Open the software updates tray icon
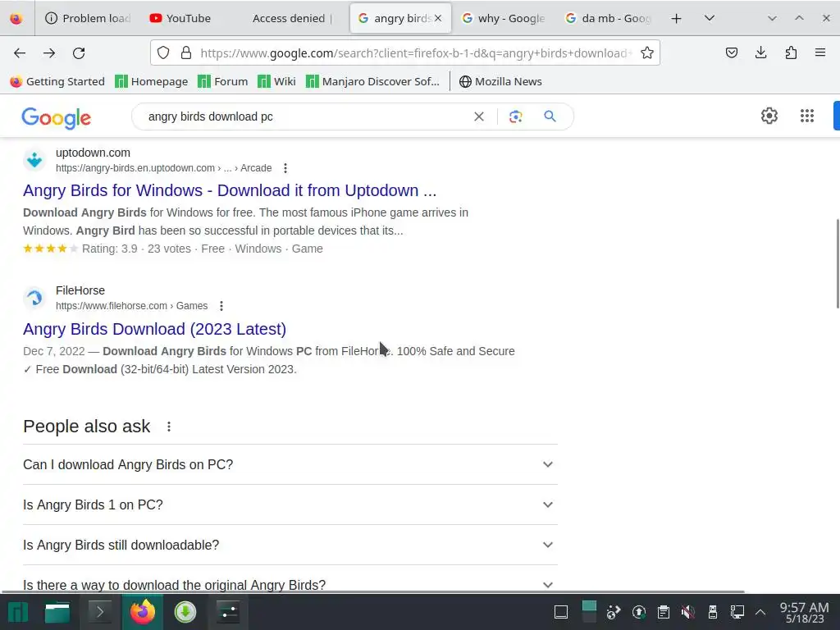Screen dimensions: 840x630 point(638,612)
